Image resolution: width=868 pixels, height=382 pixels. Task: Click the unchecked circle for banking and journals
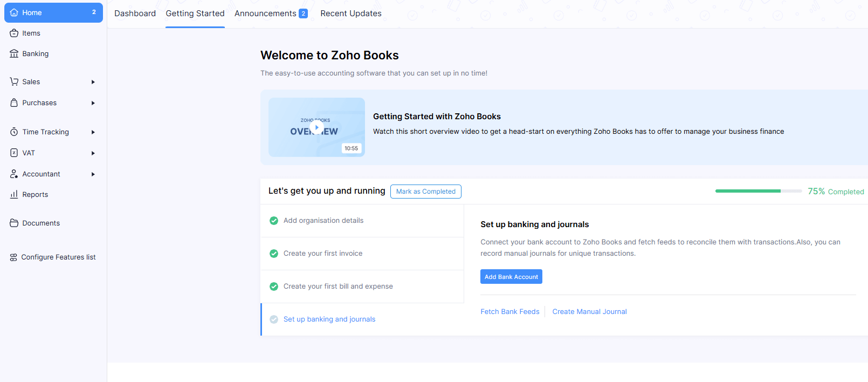point(274,319)
